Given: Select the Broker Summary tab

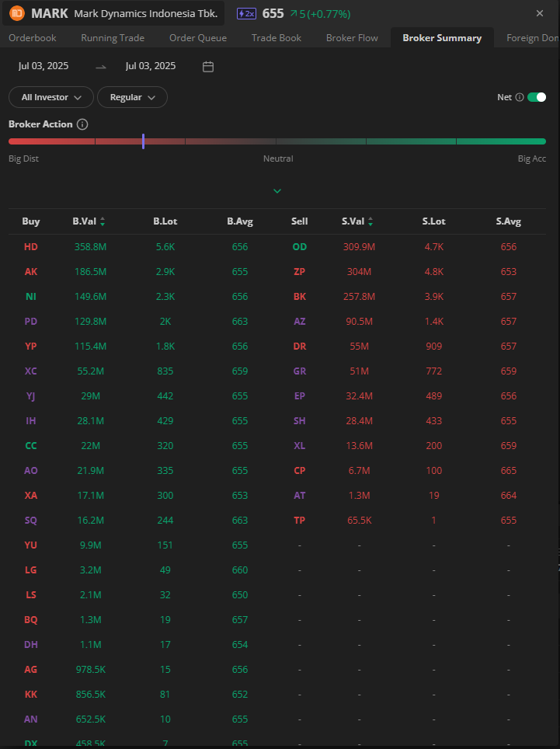Looking at the screenshot, I should point(442,38).
